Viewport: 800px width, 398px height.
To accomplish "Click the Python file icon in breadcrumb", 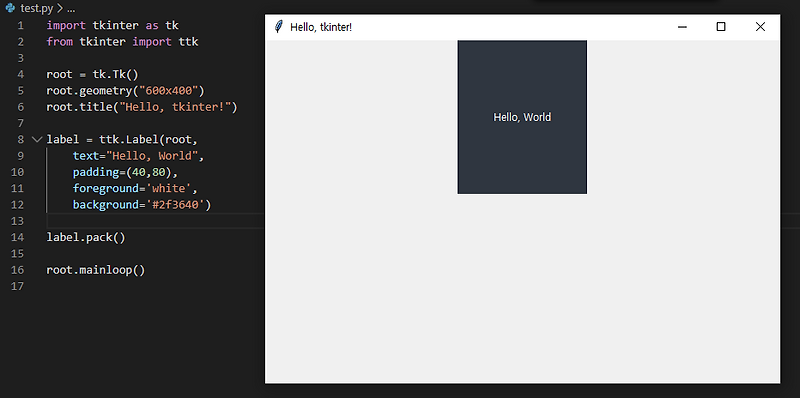I will point(10,8).
